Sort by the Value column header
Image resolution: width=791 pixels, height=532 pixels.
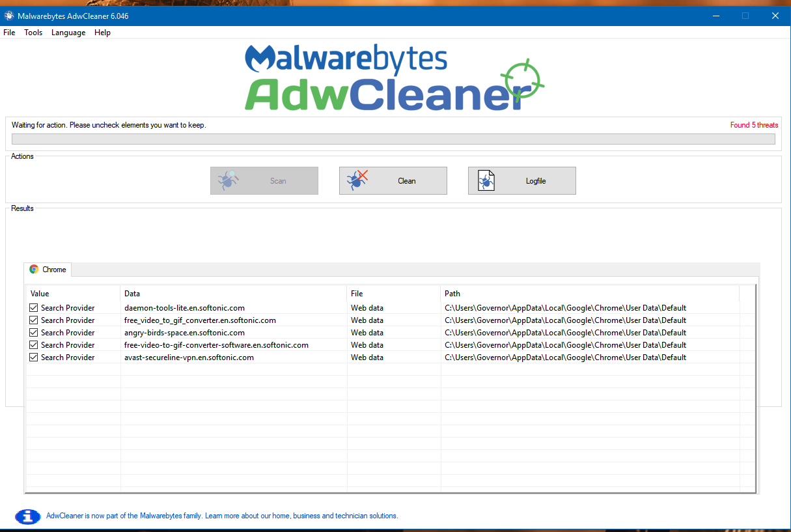tap(73, 294)
